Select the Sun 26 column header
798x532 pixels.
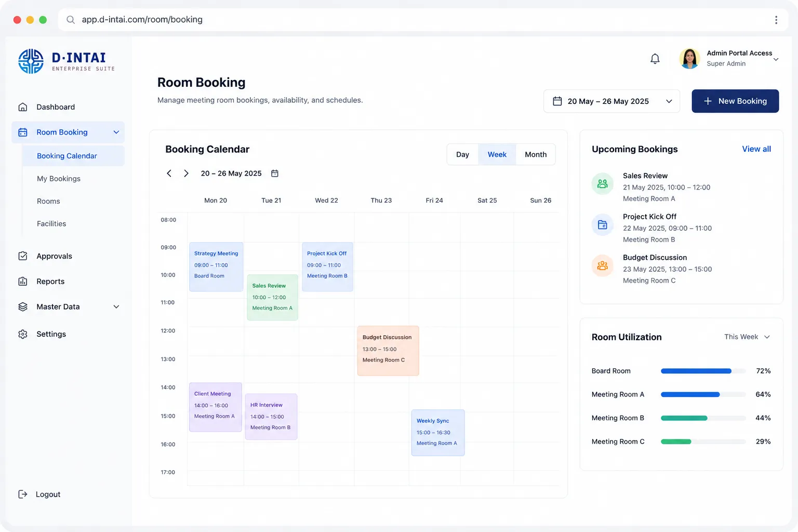[x=540, y=201]
